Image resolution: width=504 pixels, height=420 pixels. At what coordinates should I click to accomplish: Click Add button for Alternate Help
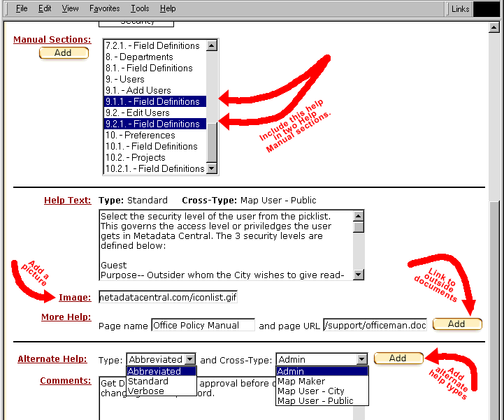(x=398, y=359)
